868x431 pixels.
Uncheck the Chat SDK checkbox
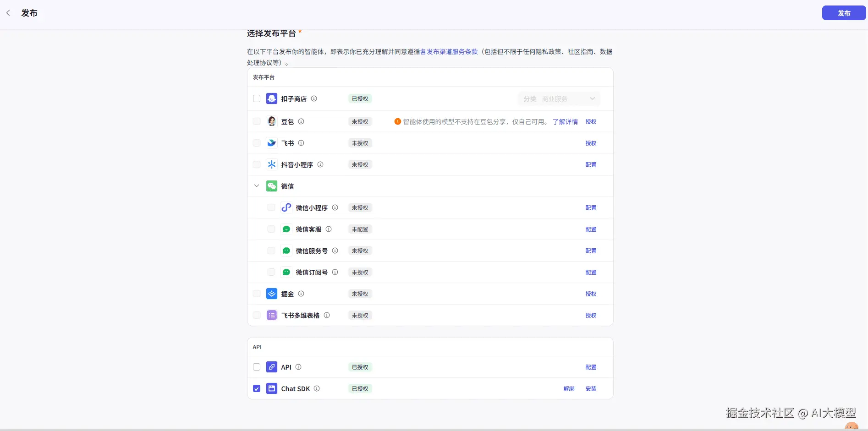click(x=257, y=388)
